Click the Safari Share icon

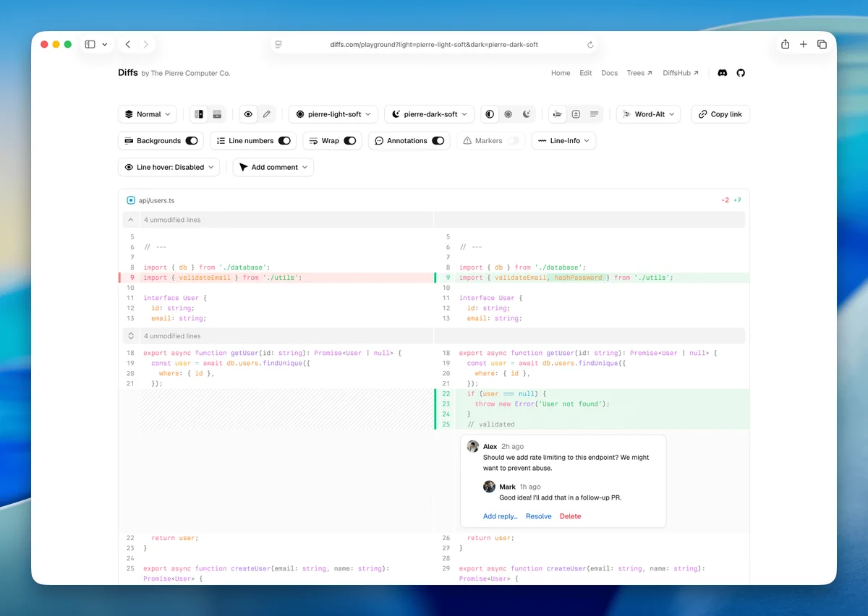point(785,44)
